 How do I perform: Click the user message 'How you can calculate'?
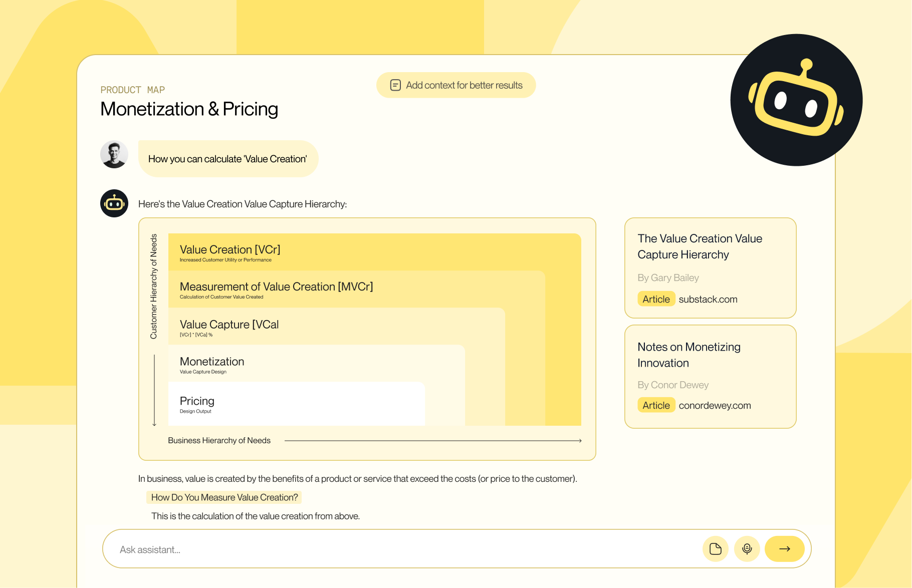(x=228, y=159)
